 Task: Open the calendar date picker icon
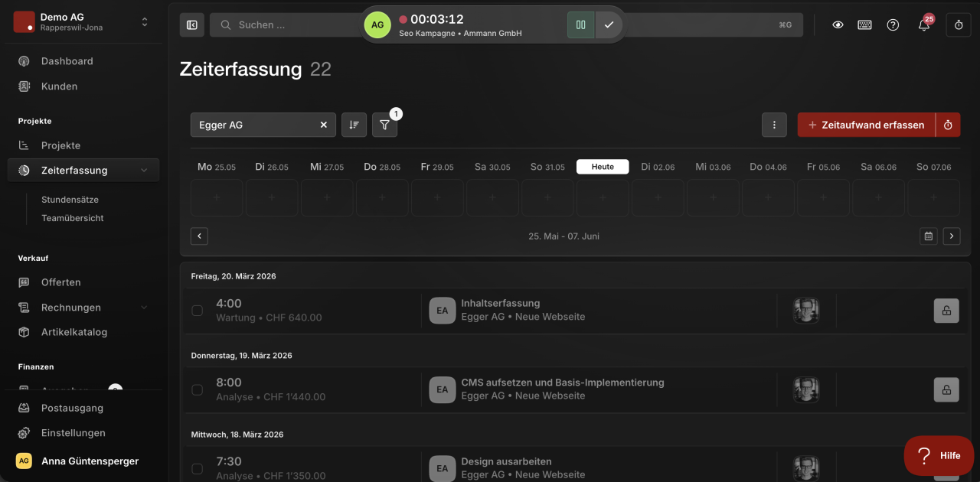(x=929, y=236)
